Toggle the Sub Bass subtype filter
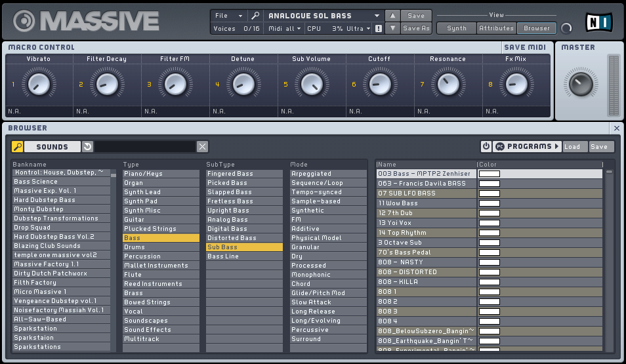Viewport: 626px width, 364px height. (x=244, y=247)
